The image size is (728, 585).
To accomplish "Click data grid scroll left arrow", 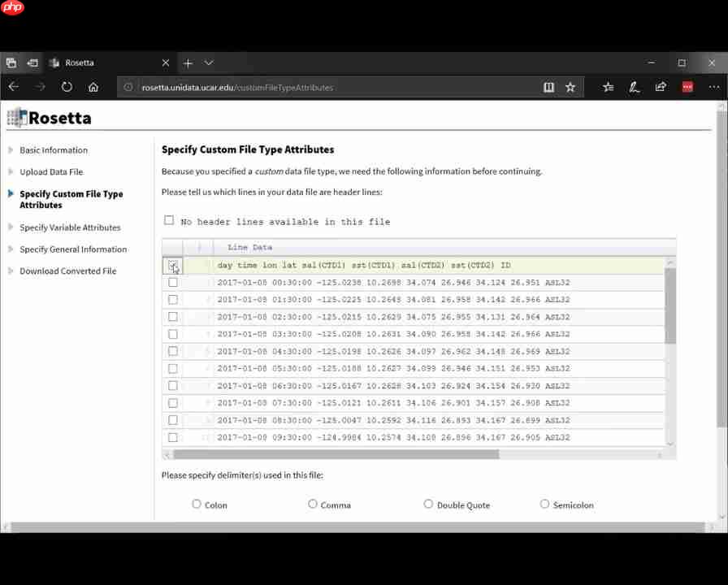I will [167, 454].
